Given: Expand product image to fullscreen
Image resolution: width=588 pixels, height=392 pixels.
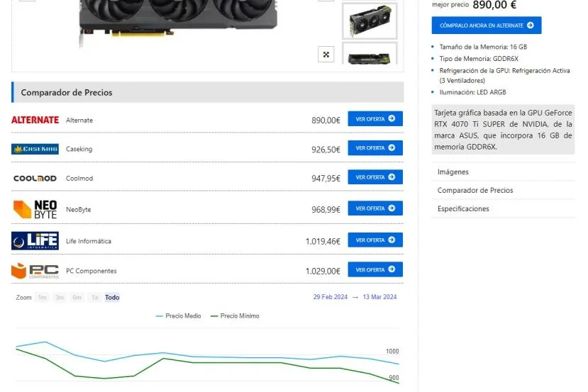Looking at the screenshot, I should [x=326, y=55].
